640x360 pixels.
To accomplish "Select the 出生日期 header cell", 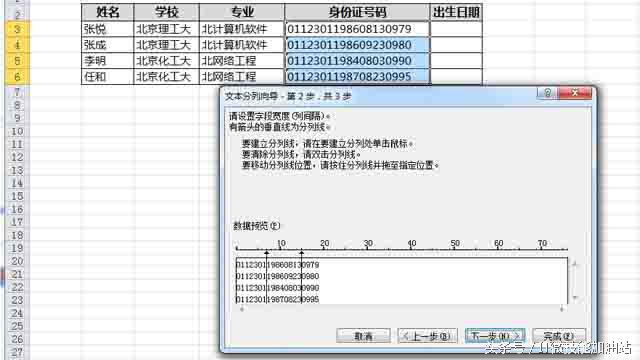I will click(x=456, y=12).
